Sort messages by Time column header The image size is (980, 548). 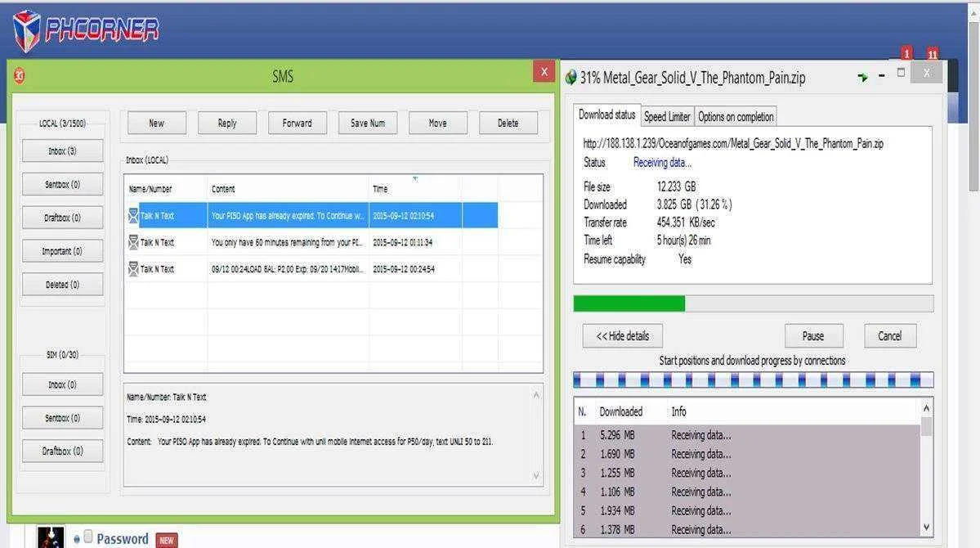[x=415, y=189]
